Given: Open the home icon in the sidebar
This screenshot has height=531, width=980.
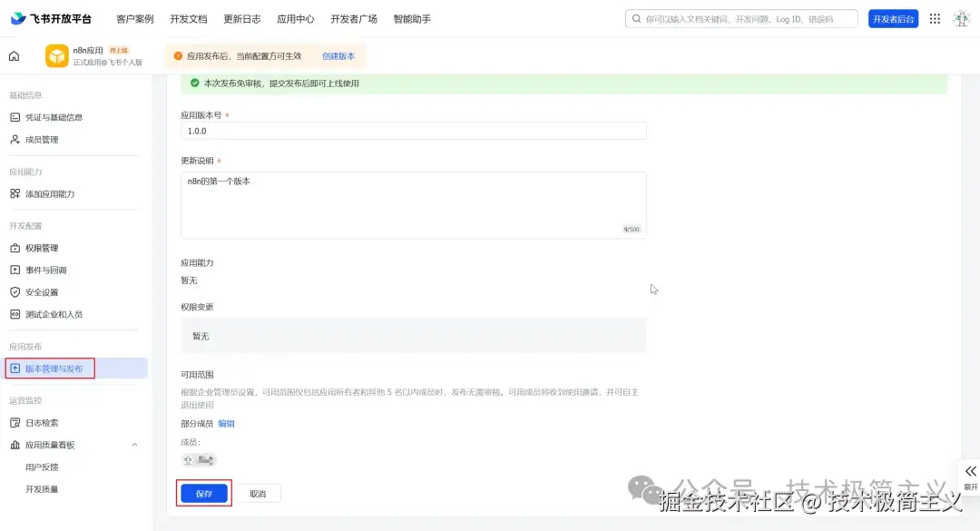Looking at the screenshot, I should click(13, 56).
